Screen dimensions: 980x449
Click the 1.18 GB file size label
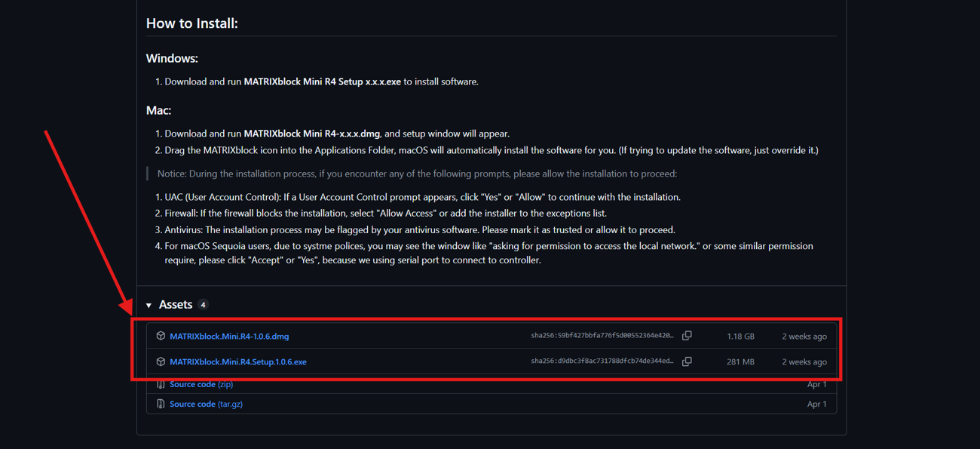pos(740,337)
